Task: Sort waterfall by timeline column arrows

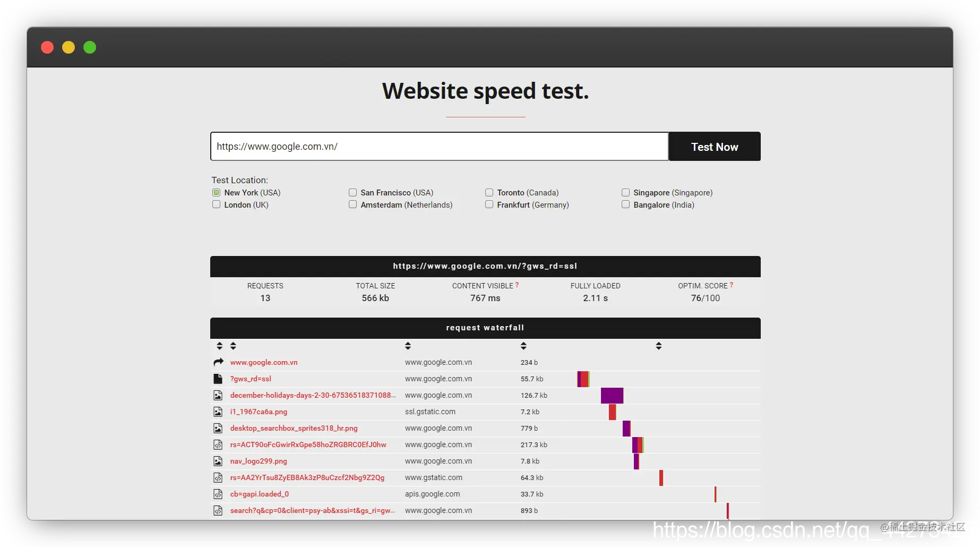Action: click(x=658, y=346)
